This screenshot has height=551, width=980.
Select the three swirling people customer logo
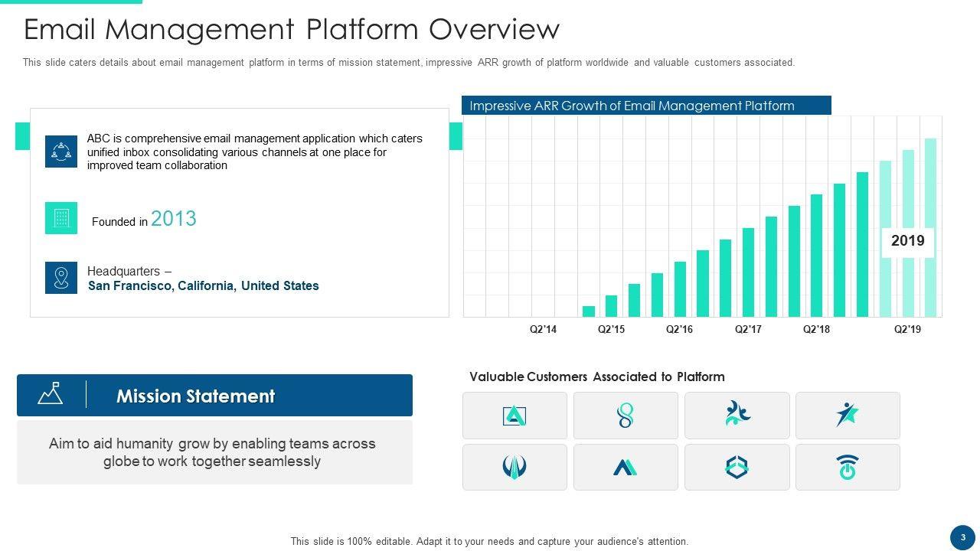coord(737,414)
